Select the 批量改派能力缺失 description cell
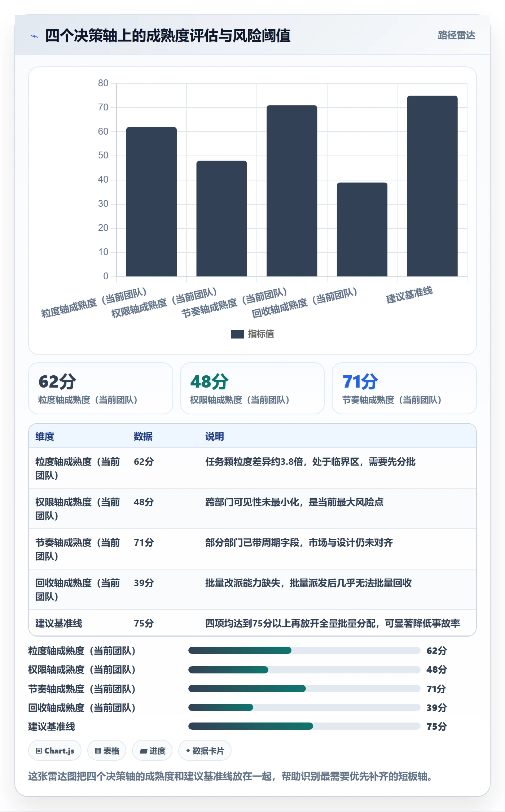This screenshot has width=505, height=812. [308, 583]
